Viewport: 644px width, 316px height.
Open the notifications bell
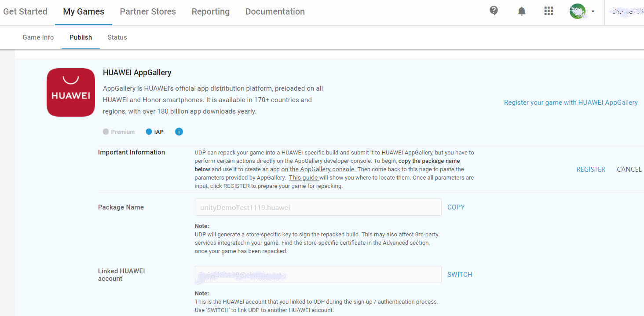[521, 11]
